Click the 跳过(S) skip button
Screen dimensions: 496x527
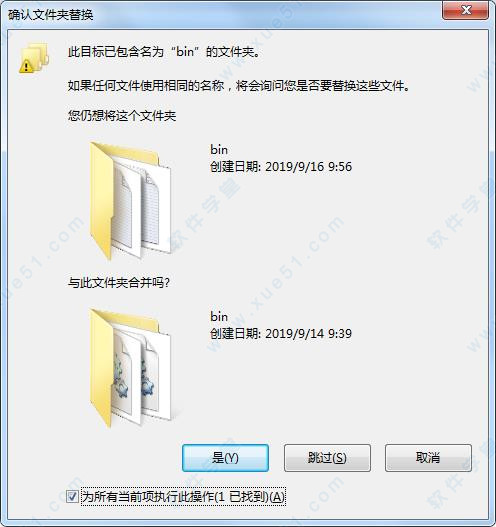click(x=327, y=458)
